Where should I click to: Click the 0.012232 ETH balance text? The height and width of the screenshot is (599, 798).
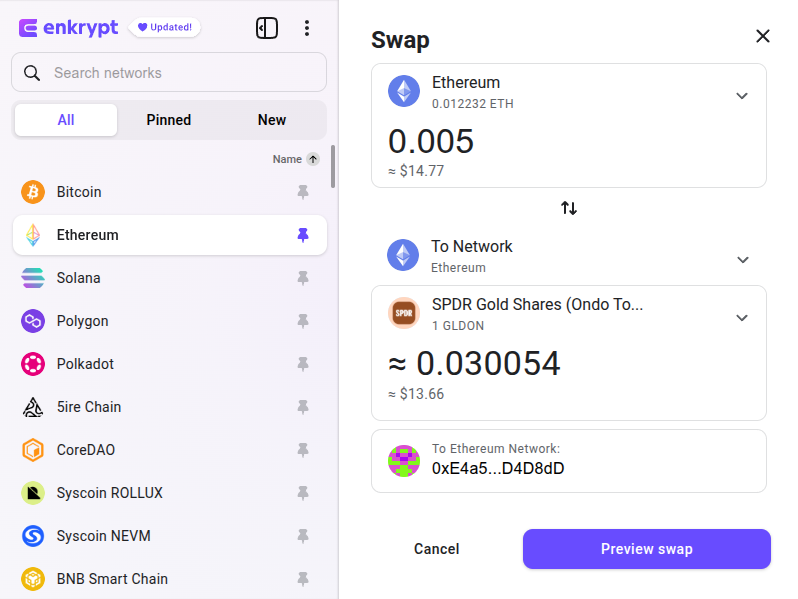[472, 104]
